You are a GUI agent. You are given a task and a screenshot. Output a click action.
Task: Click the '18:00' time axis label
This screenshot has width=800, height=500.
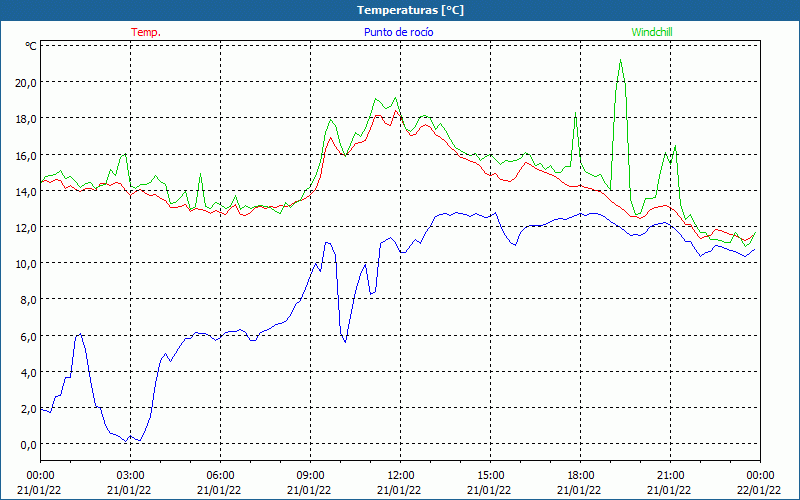click(581, 476)
